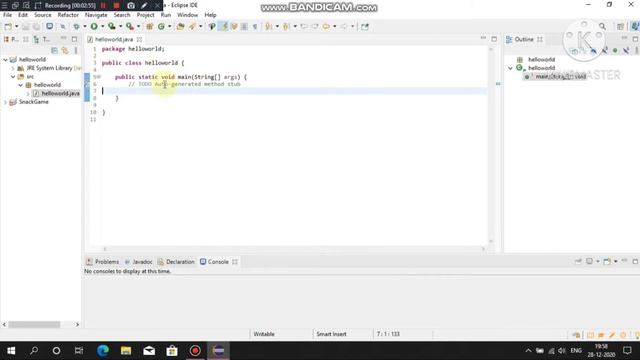Click the Pin Editor toolbar icon

[x=365, y=27]
